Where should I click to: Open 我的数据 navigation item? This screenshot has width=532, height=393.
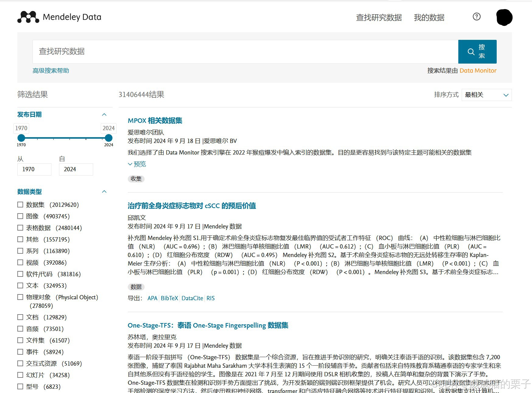coord(429,18)
